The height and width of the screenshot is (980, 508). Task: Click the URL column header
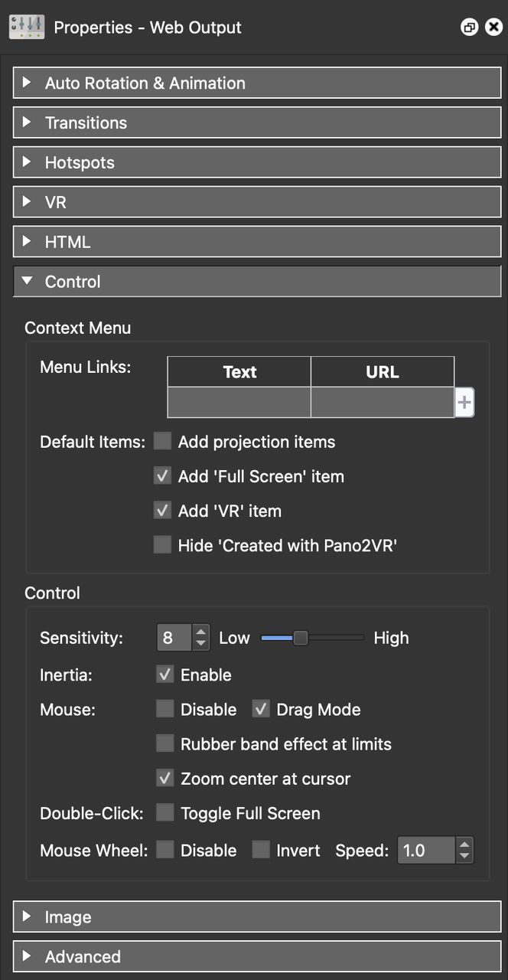(383, 371)
